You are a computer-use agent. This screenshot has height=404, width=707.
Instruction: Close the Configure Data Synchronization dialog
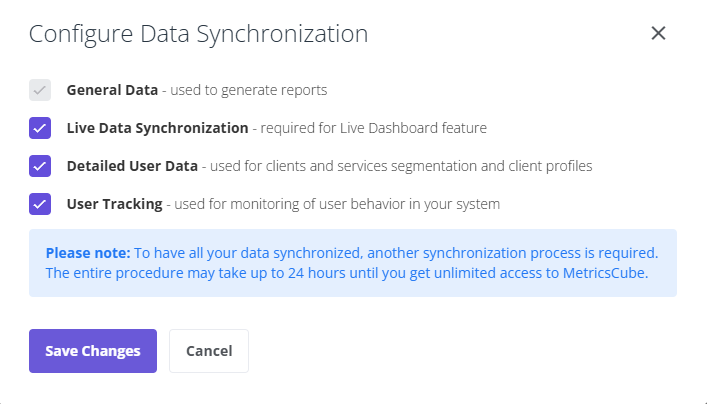658,33
